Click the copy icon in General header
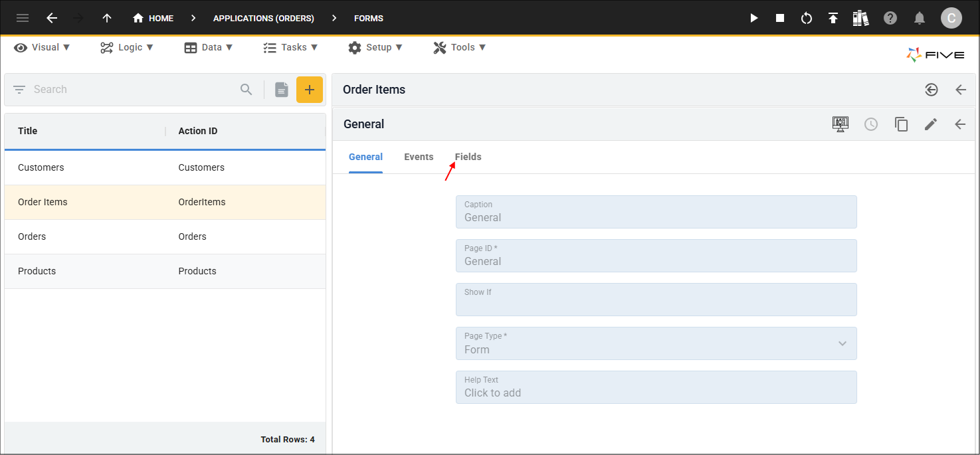 [901, 124]
